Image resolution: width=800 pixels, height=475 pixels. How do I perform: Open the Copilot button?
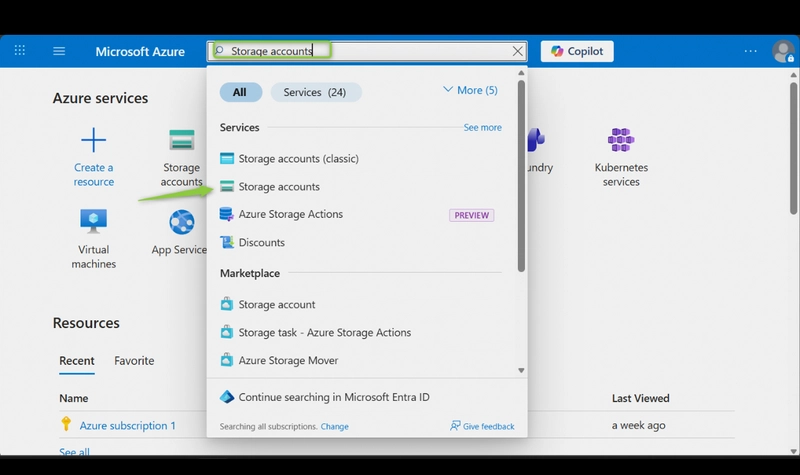click(x=577, y=51)
